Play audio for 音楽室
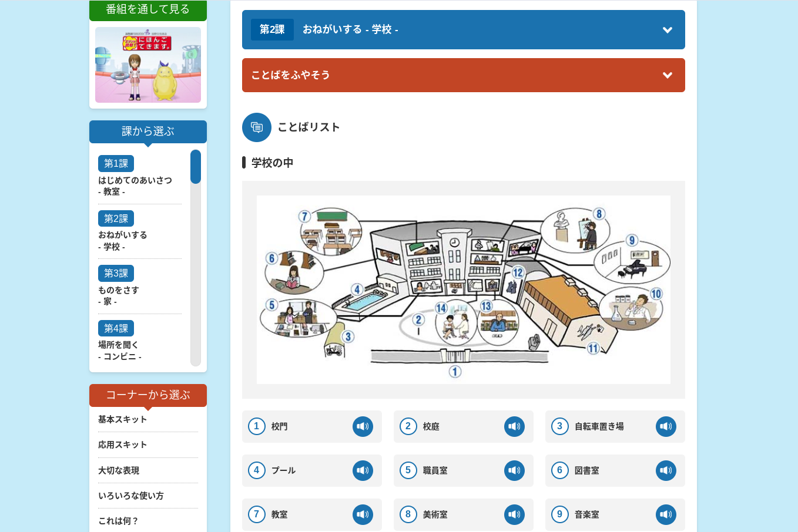The width and height of the screenshot is (798, 532). click(x=666, y=514)
